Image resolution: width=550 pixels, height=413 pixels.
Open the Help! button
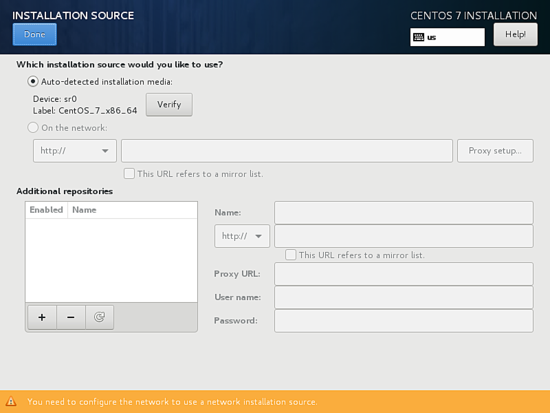tap(515, 34)
